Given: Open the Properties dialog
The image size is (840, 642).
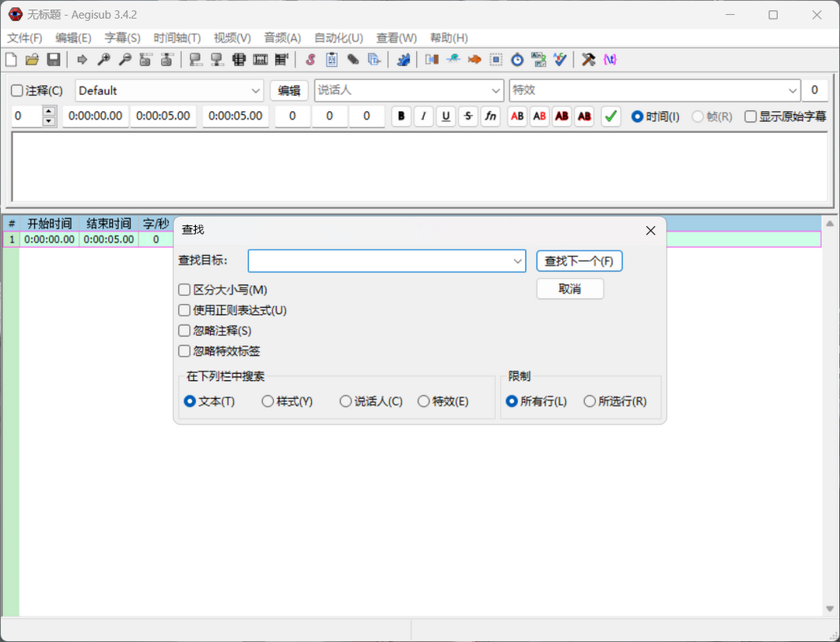Looking at the screenshot, I should pos(331,59).
